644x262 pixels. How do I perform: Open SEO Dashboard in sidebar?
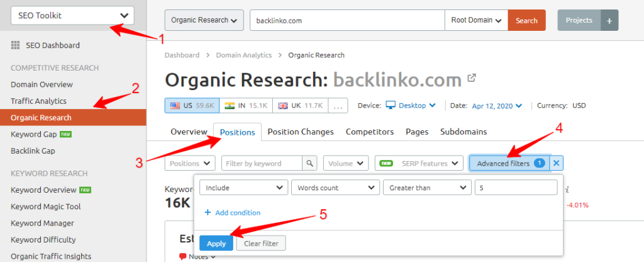[53, 45]
